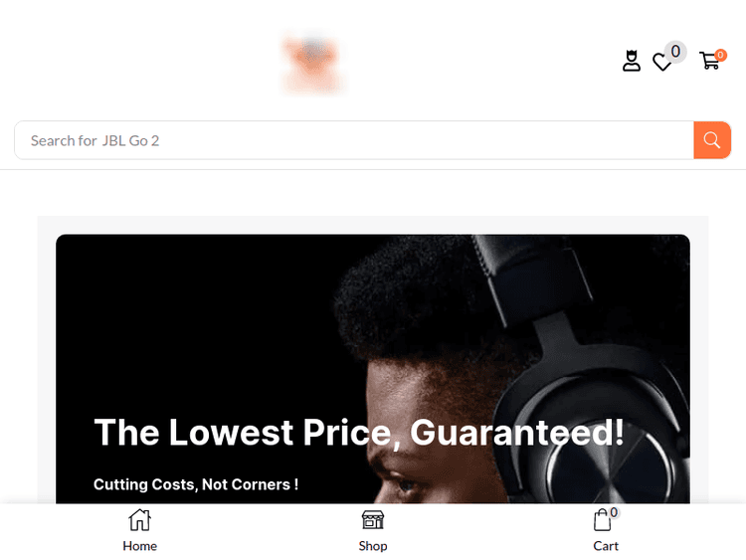Click the bottom Cart badge showing 0
Image resolution: width=746 pixels, height=560 pixels.
614,512
